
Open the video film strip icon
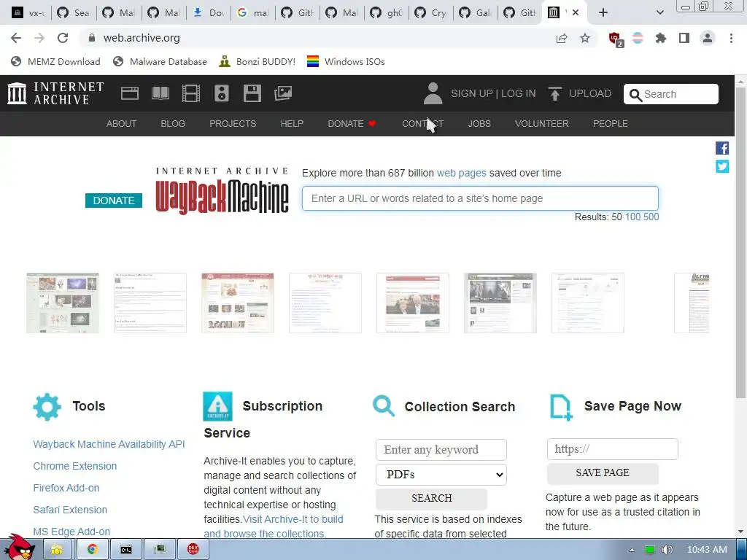tap(191, 93)
